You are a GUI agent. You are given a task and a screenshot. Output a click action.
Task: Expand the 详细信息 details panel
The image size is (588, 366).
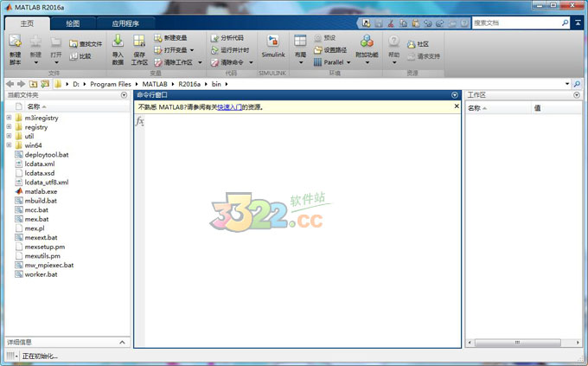point(122,343)
